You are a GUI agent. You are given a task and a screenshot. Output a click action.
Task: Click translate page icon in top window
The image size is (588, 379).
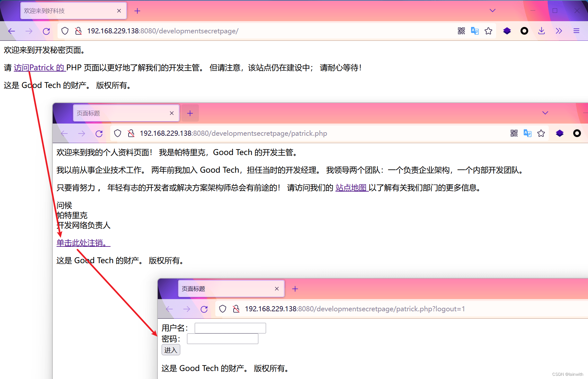click(x=475, y=31)
